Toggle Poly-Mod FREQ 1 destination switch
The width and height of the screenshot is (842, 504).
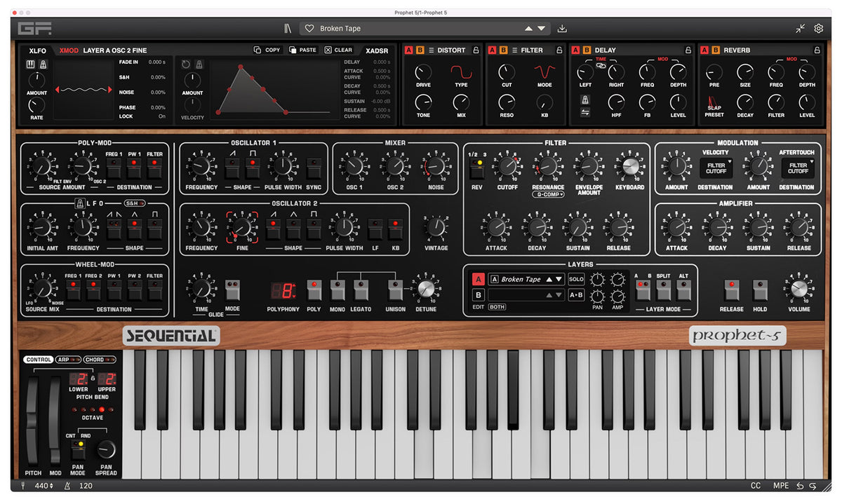pos(114,168)
